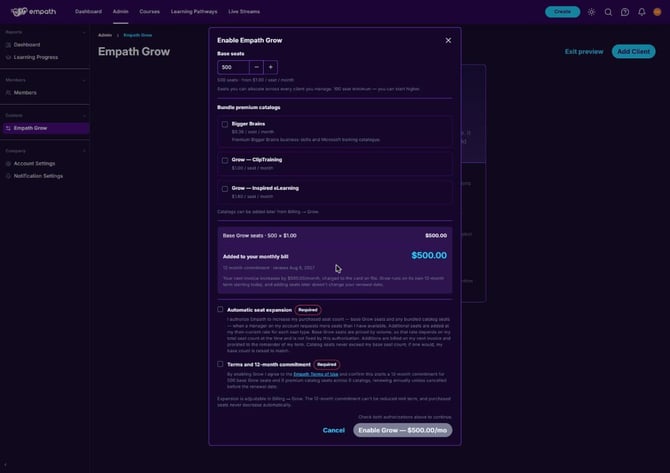Open the Empath Terms of Use link
The image size is (670, 473).
click(316, 374)
